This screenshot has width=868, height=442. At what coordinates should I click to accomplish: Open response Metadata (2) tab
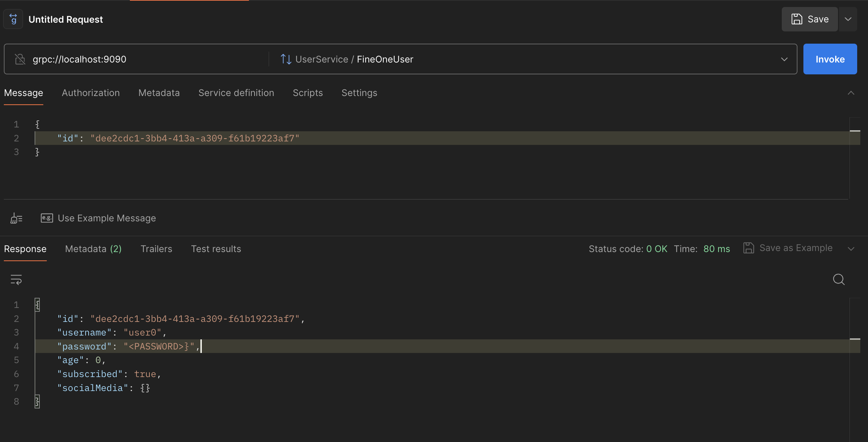coord(93,249)
